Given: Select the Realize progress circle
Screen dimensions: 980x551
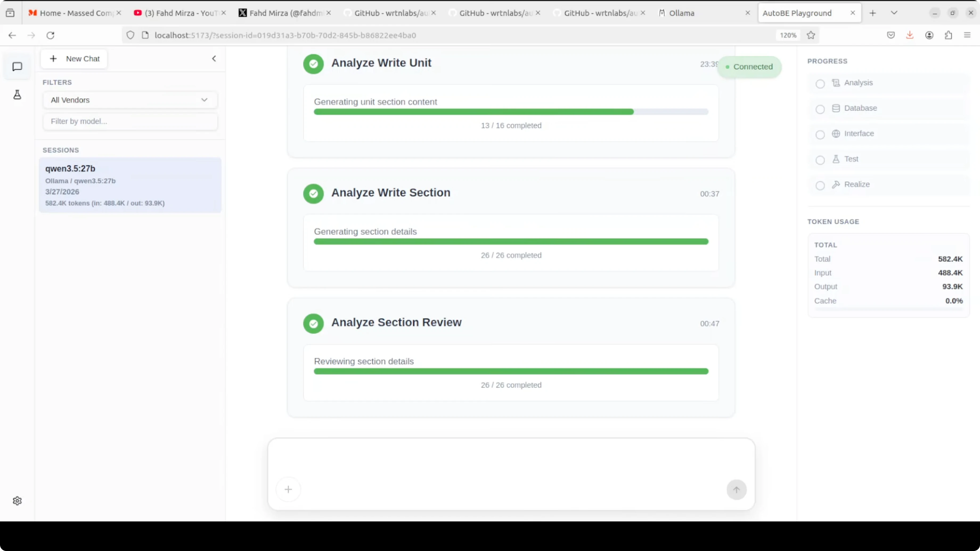Looking at the screenshot, I should [x=820, y=185].
